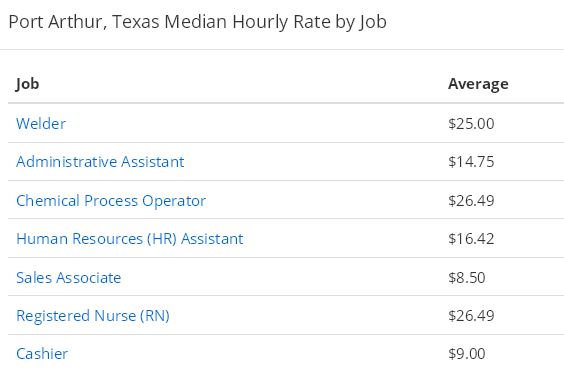Viewport: 564px width, 387px height.
Task: Click the word "Texas" in the heading
Action: [x=136, y=22]
